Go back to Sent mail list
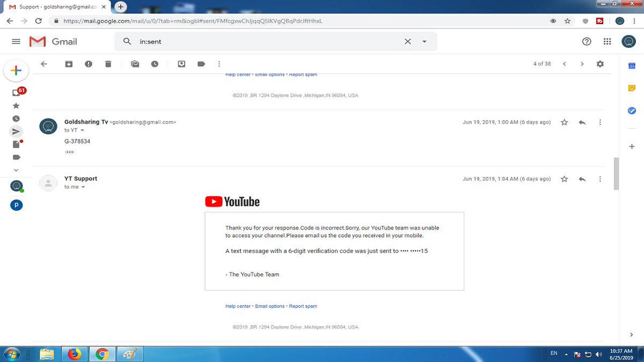The width and height of the screenshot is (644, 362). 44,64
